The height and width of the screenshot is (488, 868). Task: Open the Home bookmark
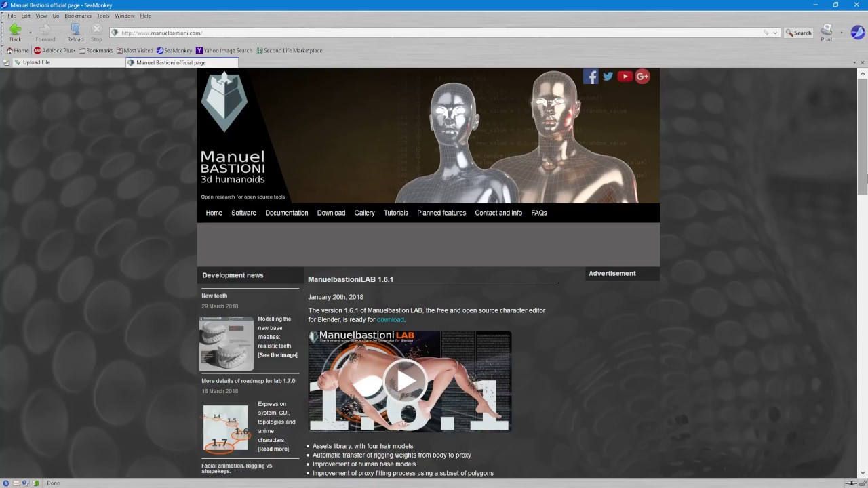(18, 50)
